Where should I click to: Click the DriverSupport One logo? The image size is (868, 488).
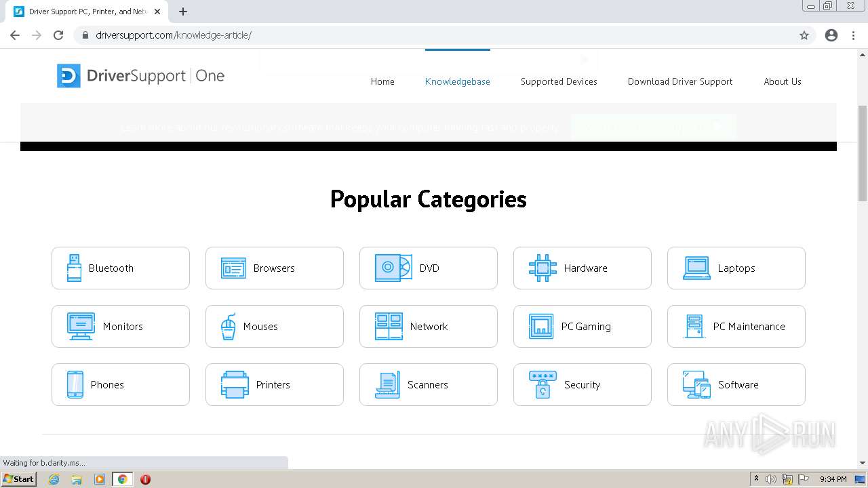(x=140, y=76)
